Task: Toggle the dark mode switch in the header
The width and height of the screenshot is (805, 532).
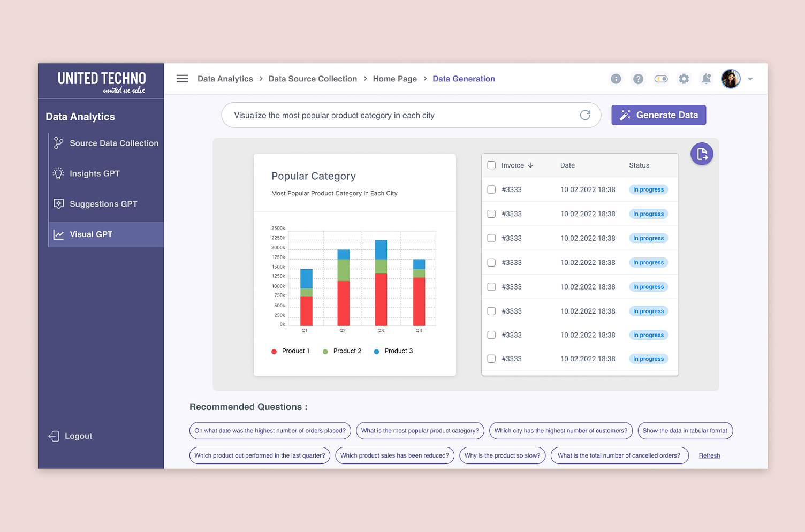Action: [x=660, y=78]
